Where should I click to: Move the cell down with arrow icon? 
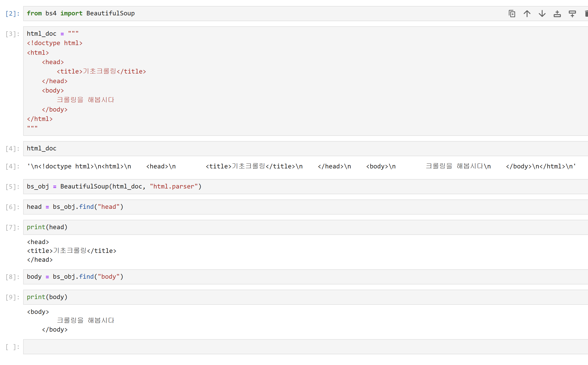(x=542, y=14)
